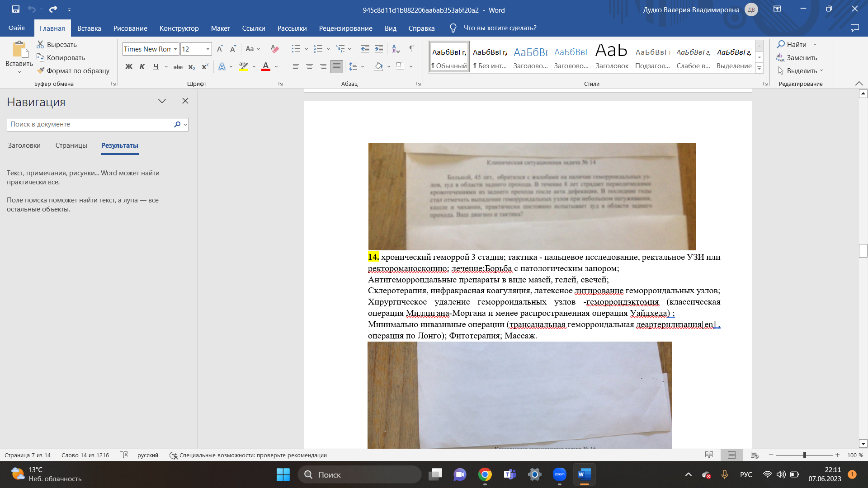Click Заменить to replace text

(x=797, y=57)
